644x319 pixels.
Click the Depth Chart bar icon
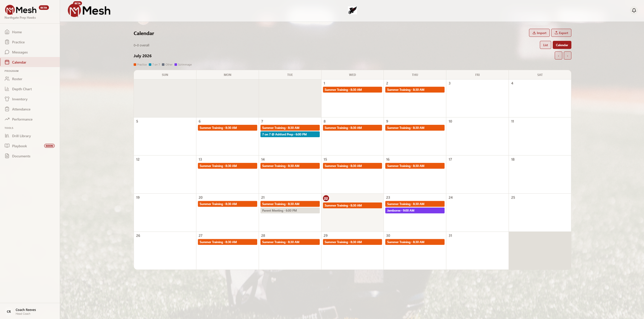(7, 89)
